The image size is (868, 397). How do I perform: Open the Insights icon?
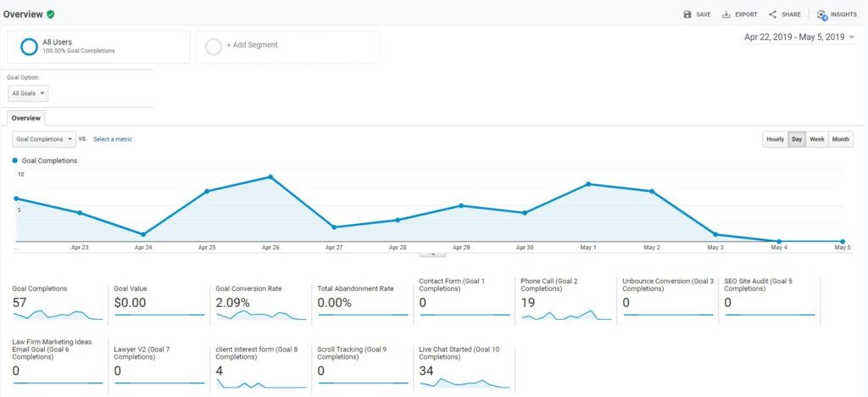click(822, 15)
